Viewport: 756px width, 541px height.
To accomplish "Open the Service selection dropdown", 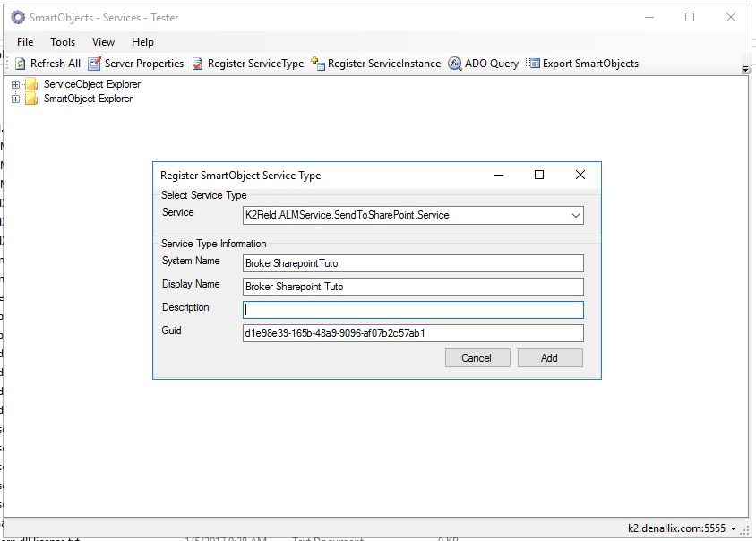I will [575, 215].
